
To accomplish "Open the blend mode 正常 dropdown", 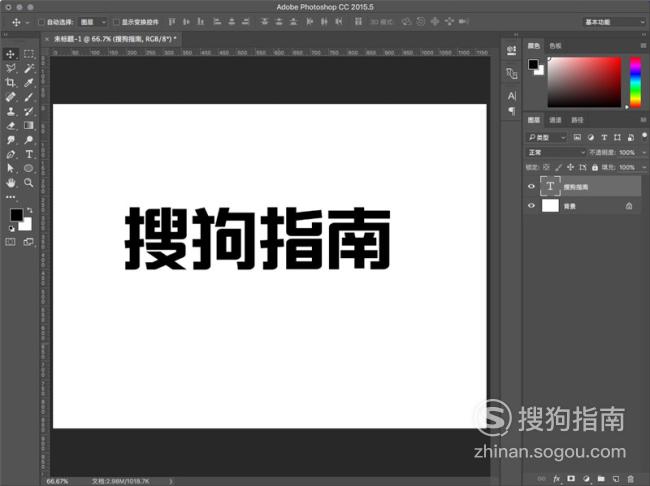I will [x=556, y=153].
